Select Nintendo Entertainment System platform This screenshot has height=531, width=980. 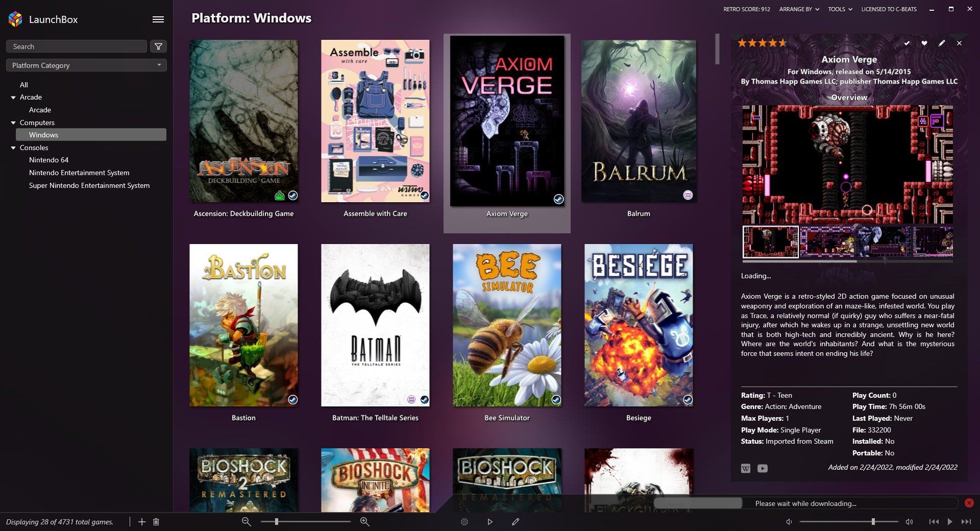click(79, 173)
